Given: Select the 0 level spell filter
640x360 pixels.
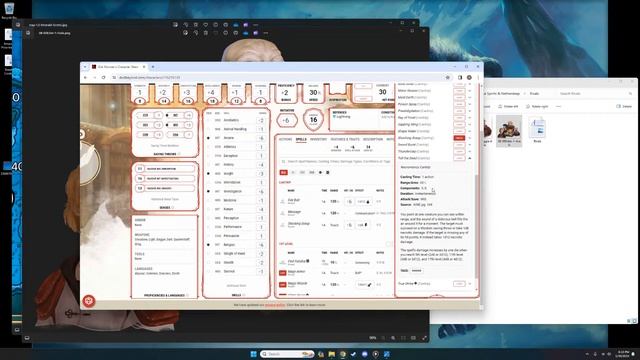Looking at the screenshot, I should click(x=293, y=173).
